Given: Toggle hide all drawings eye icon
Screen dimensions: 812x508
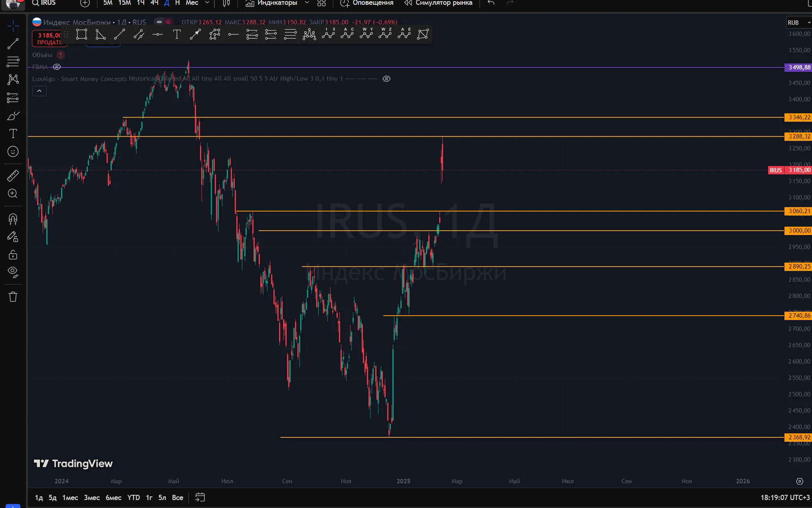Looking at the screenshot, I should point(13,272).
